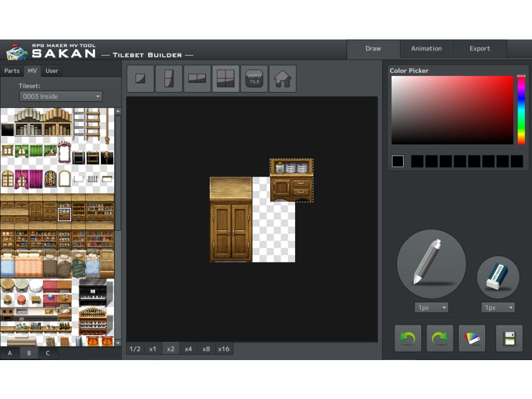Select the stained glass window tile

50,179
